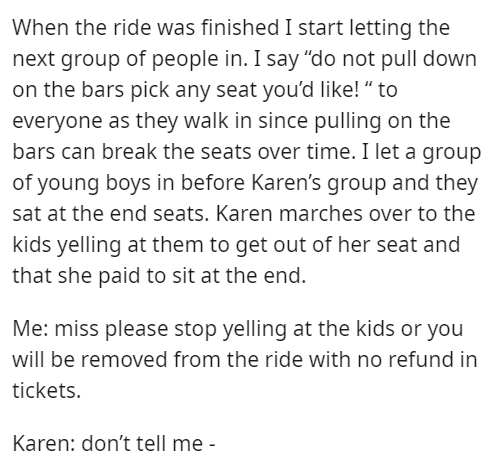Click the words "don't tell me"
The width and height of the screenshot is (491, 467).
click(142, 444)
